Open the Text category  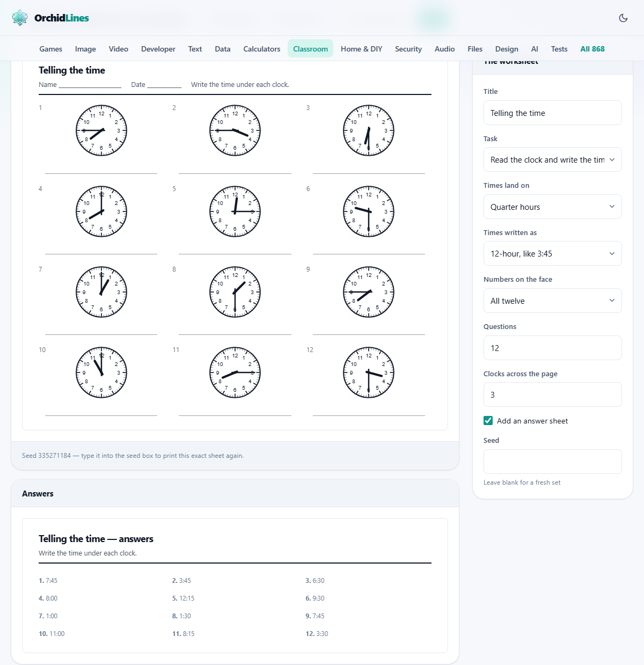pos(195,49)
